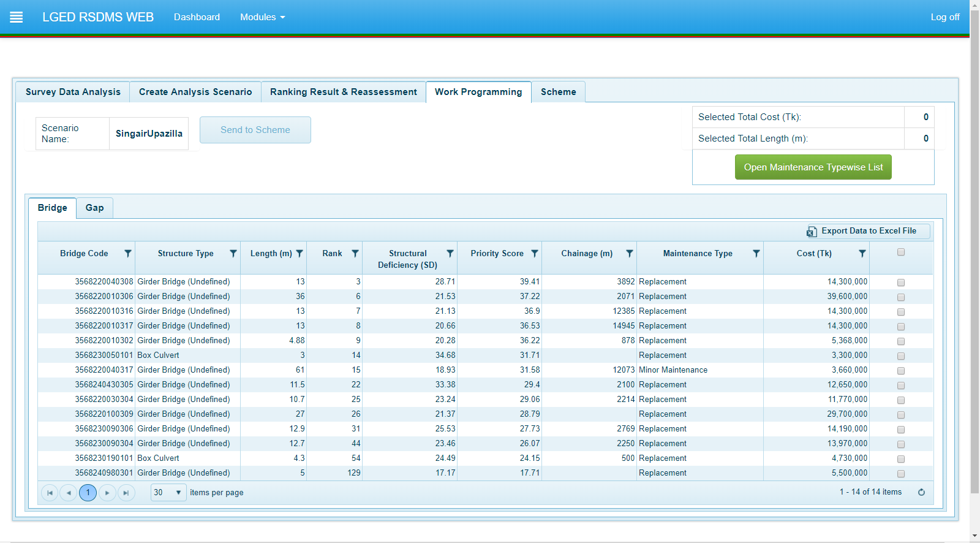Sort by the Rank column header
Image resolution: width=980 pixels, height=543 pixels.
pos(332,253)
